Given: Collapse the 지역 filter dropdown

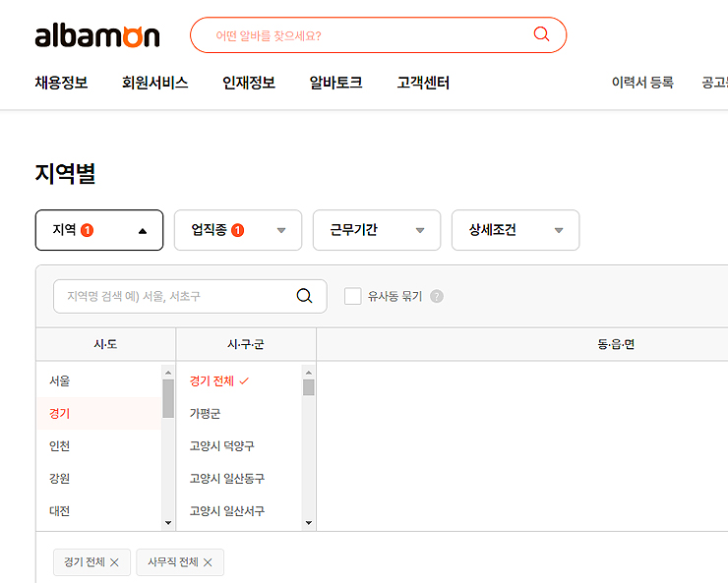Looking at the screenshot, I should pos(99,230).
